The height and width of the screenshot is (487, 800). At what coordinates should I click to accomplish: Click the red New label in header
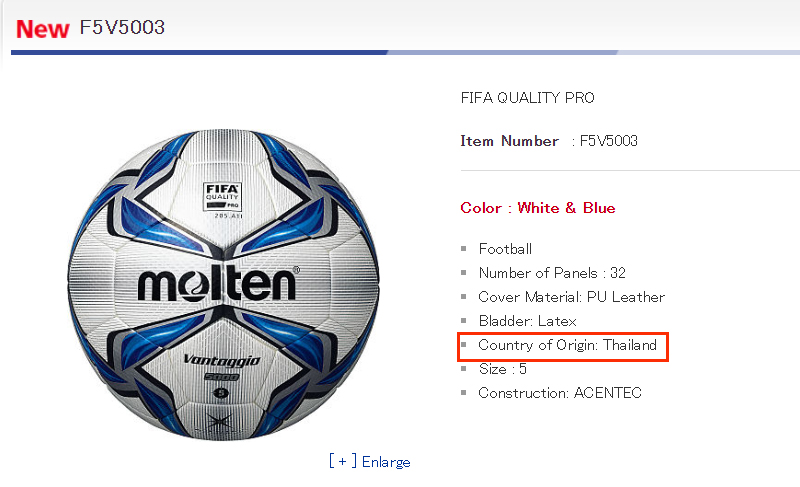click(x=42, y=29)
